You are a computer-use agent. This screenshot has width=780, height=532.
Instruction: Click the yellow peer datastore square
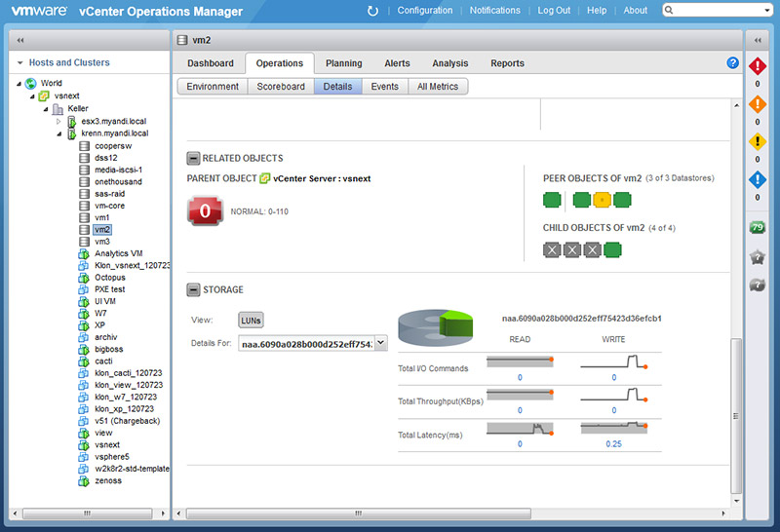602,200
